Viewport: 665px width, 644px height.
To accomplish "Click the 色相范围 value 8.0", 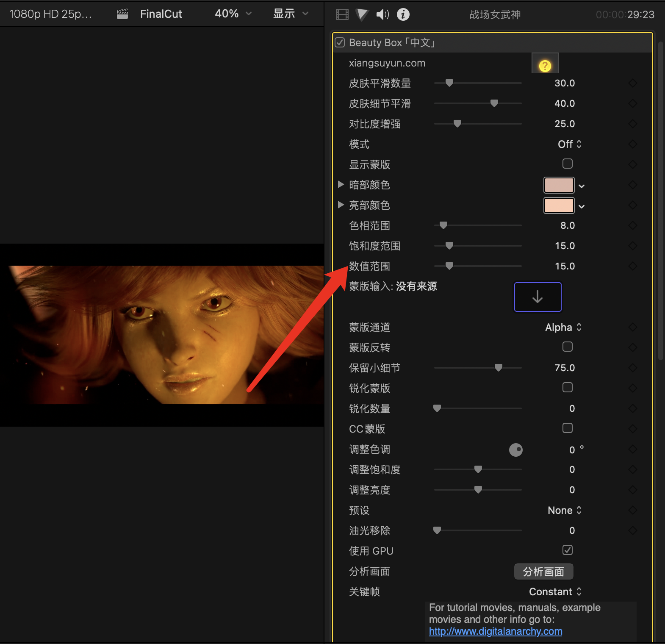I will 568,225.
